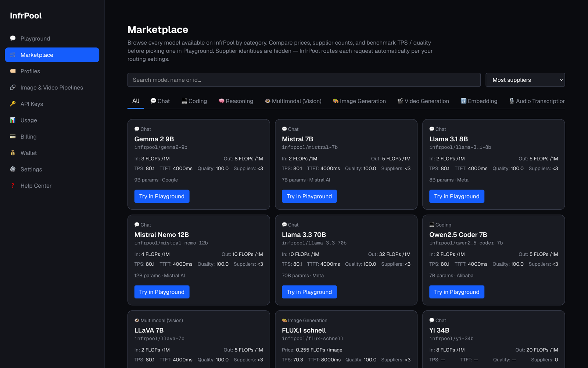Click the Reasoning tab brain icon
Viewport: 588px width, 368px height.
tap(221, 101)
